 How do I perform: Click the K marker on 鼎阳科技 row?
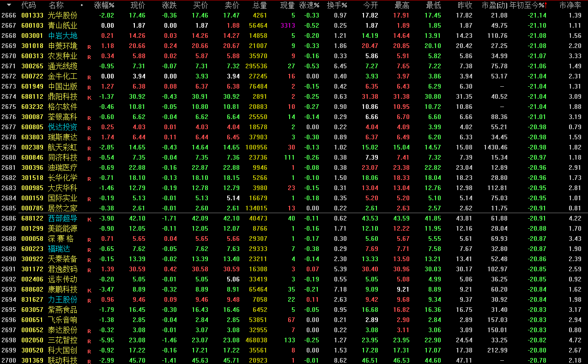[89, 97]
